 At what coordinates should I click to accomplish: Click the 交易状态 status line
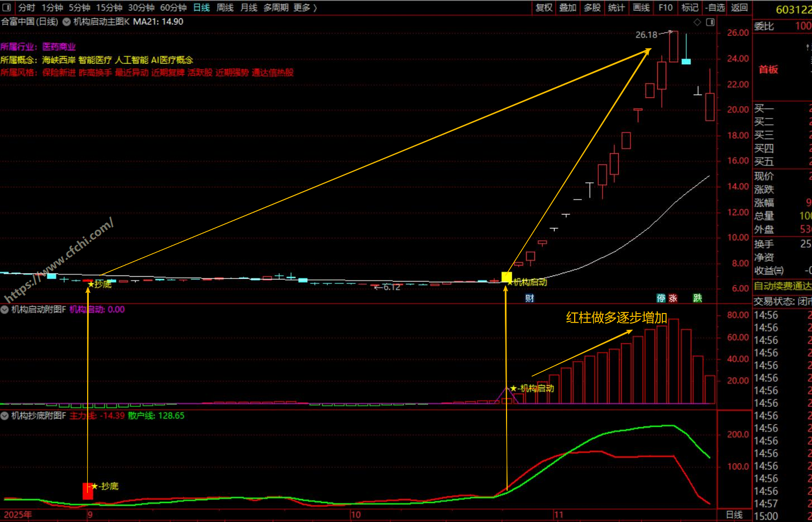coord(782,301)
